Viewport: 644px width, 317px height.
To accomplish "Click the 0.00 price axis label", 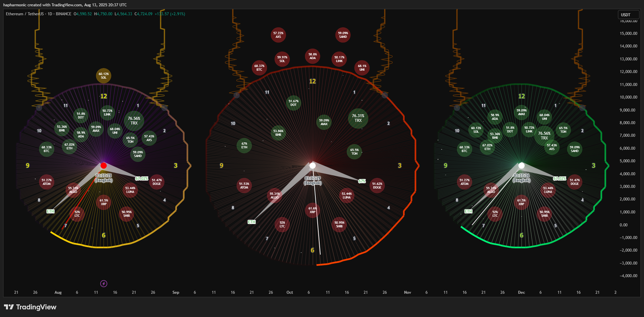I will (623, 225).
